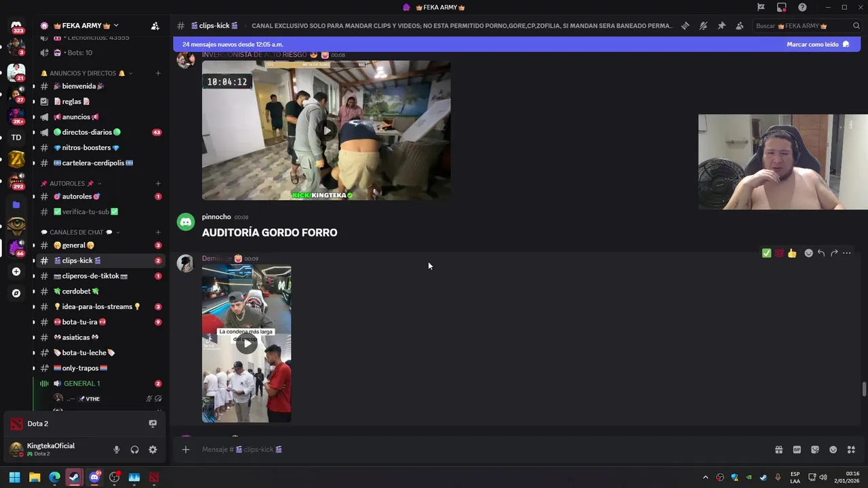868x488 pixels.
Task: Toggle channel notification mute bell
Action: [x=703, y=26]
